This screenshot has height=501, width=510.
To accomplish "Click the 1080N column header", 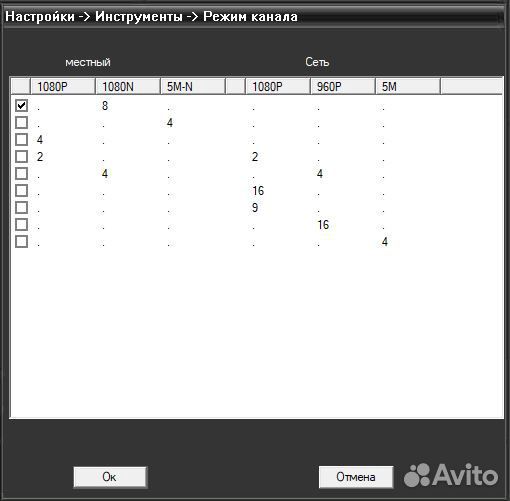I will pos(128,87).
